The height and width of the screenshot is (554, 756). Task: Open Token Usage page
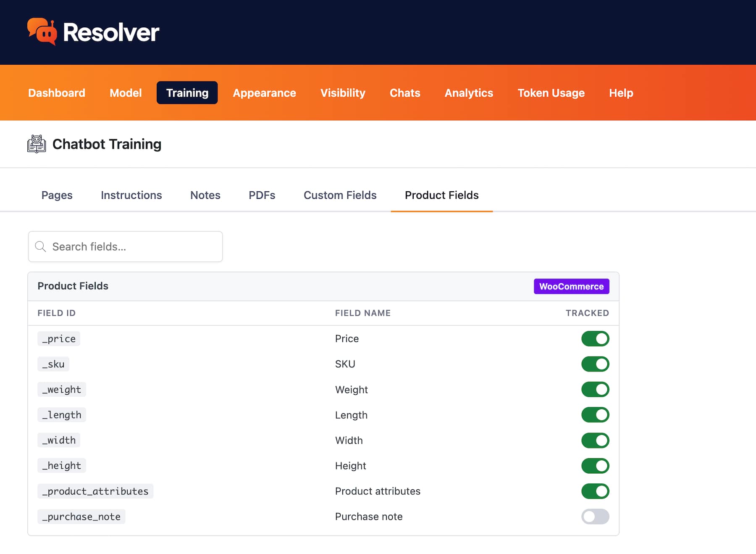tap(551, 93)
